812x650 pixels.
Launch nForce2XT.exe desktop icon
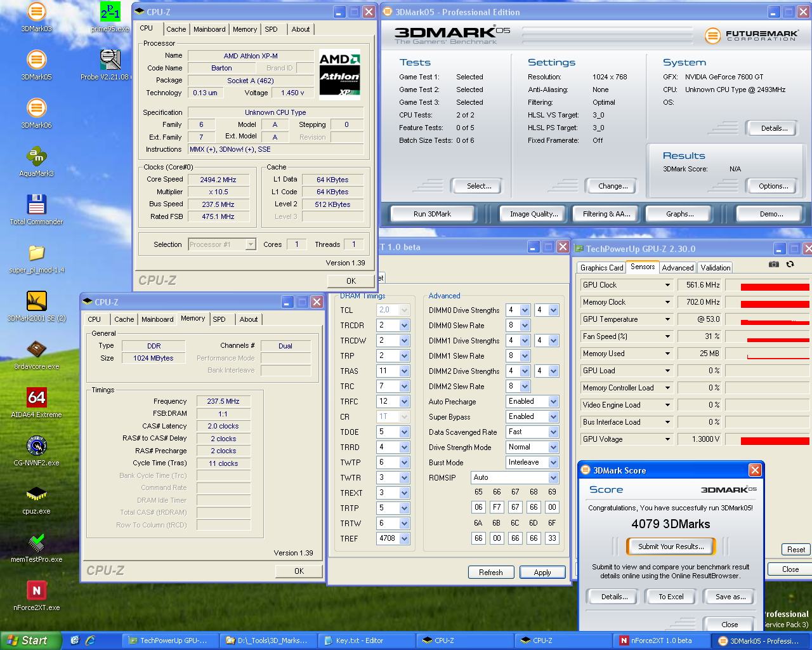pos(37,596)
